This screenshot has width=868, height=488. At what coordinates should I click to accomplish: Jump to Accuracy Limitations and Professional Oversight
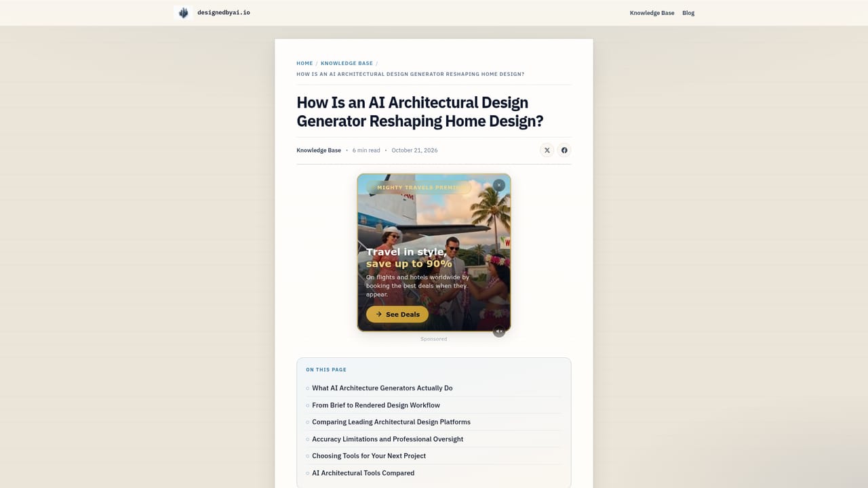[387, 439]
